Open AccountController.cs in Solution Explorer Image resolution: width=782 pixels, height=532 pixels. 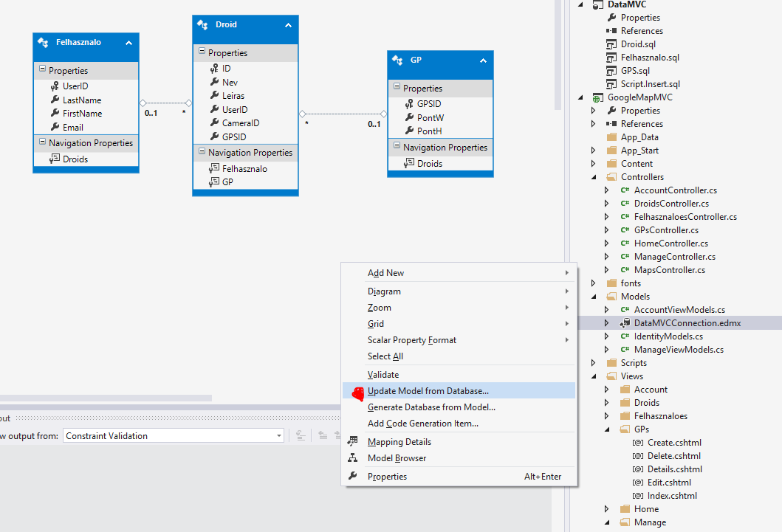[675, 190]
